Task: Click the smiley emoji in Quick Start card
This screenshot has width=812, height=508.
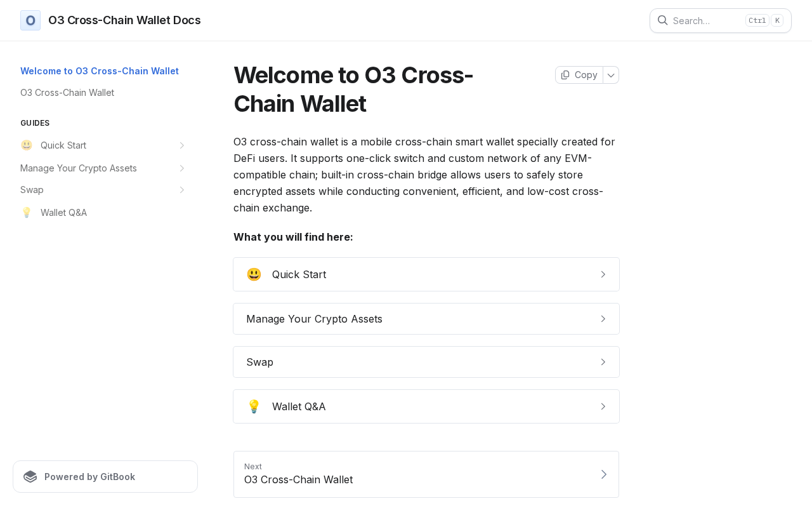Action: click(x=254, y=274)
